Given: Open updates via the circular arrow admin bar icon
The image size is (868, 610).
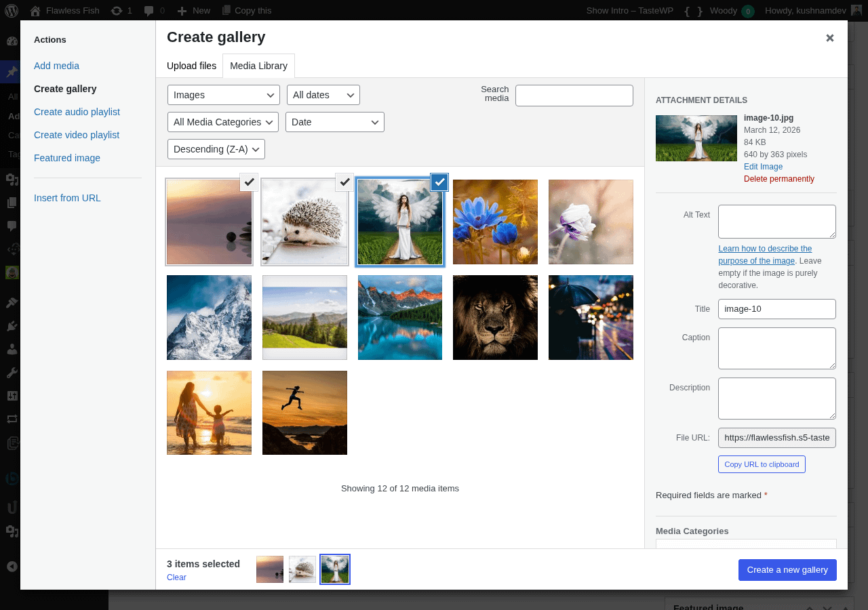Looking at the screenshot, I should coord(116,10).
